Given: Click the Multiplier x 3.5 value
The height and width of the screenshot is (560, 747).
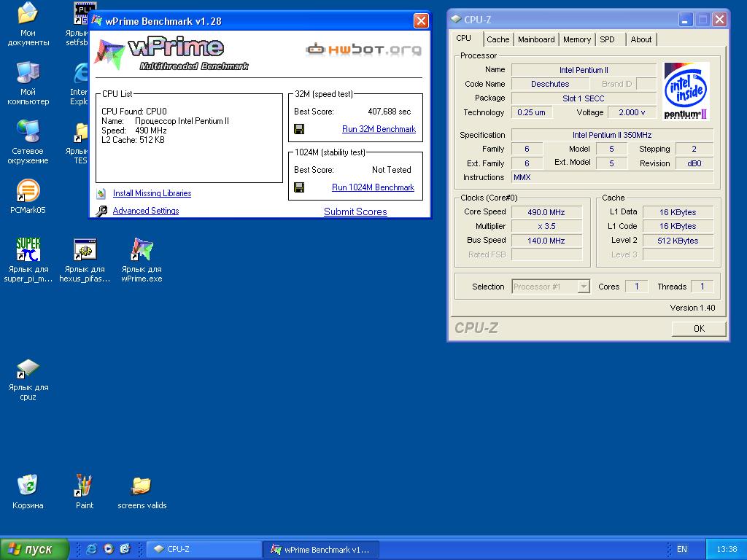Looking at the screenshot, I should (546, 226).
